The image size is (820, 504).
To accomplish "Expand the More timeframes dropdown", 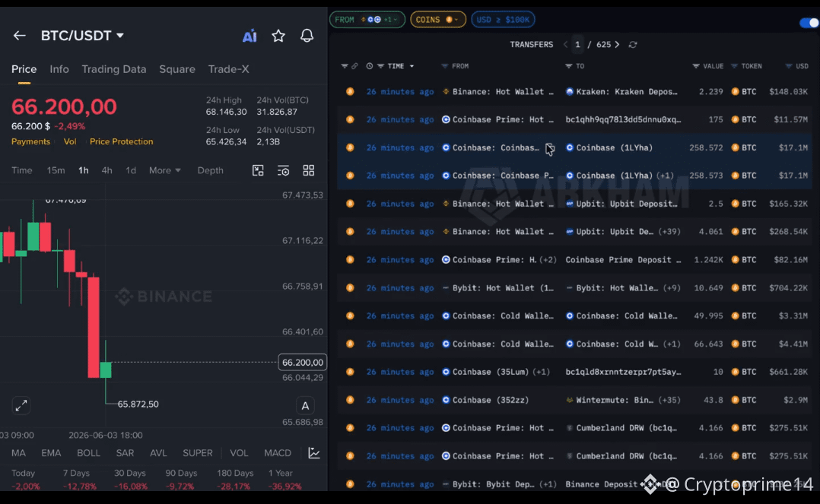I will tap(165, 170).
